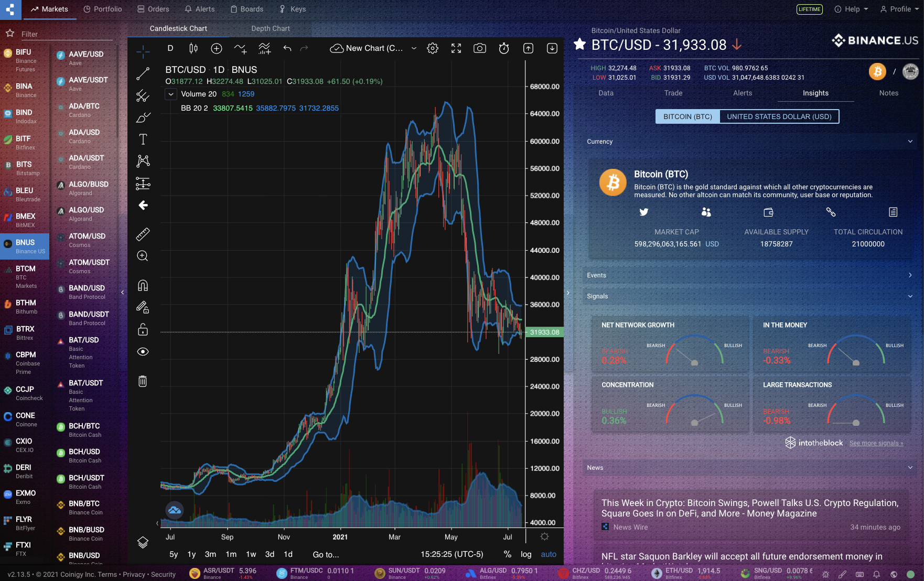The width and height of the screenshot is (924, 581).
Task: Change the candlestick chart style
Action: click(193, 48)
